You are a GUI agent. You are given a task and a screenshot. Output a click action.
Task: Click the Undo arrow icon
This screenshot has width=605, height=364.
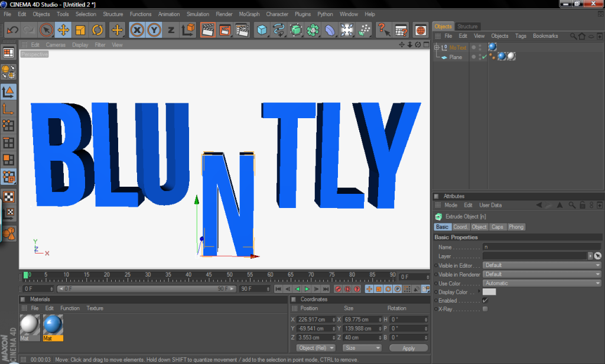point(12,30)
